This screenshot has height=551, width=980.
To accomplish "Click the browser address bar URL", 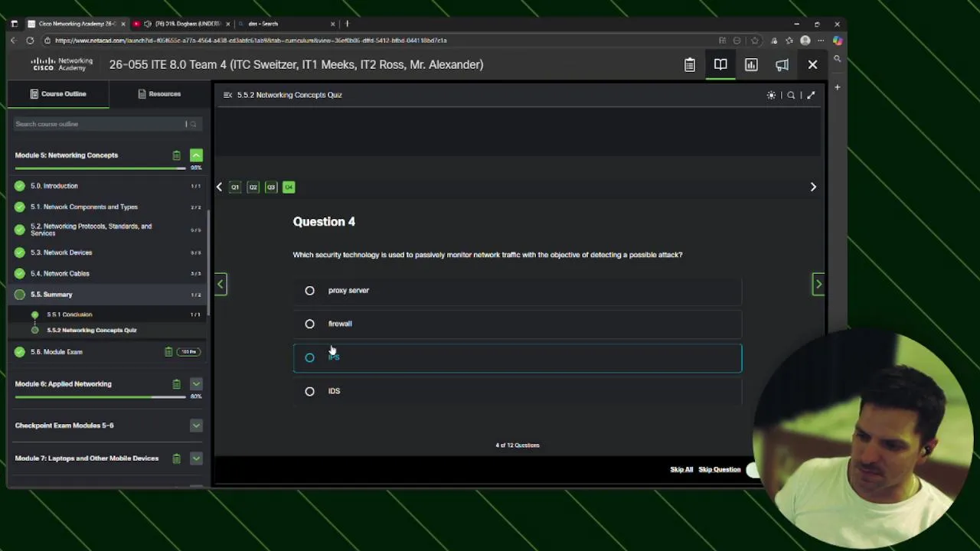I will click(250, 41).
